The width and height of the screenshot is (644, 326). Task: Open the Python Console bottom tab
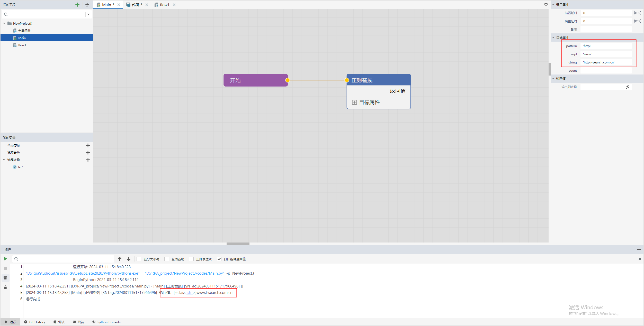(x=106, y=322)
